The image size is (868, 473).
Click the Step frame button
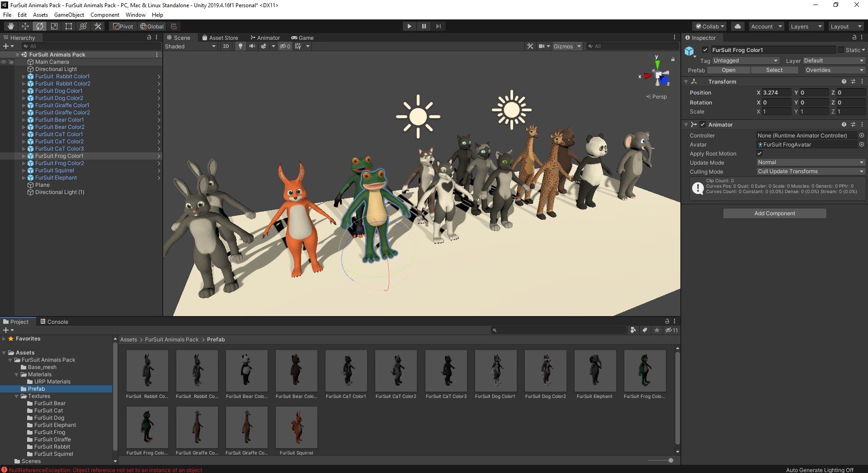438,26
